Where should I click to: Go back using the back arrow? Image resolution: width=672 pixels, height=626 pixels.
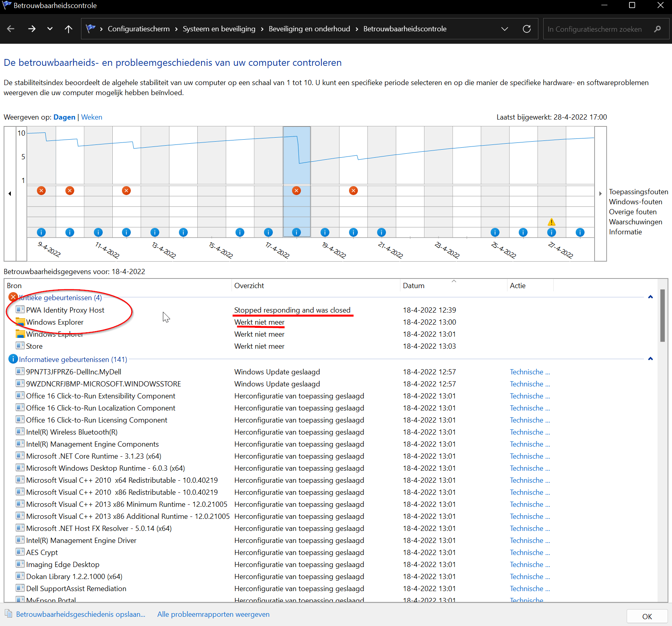click(x=11, y=29)
